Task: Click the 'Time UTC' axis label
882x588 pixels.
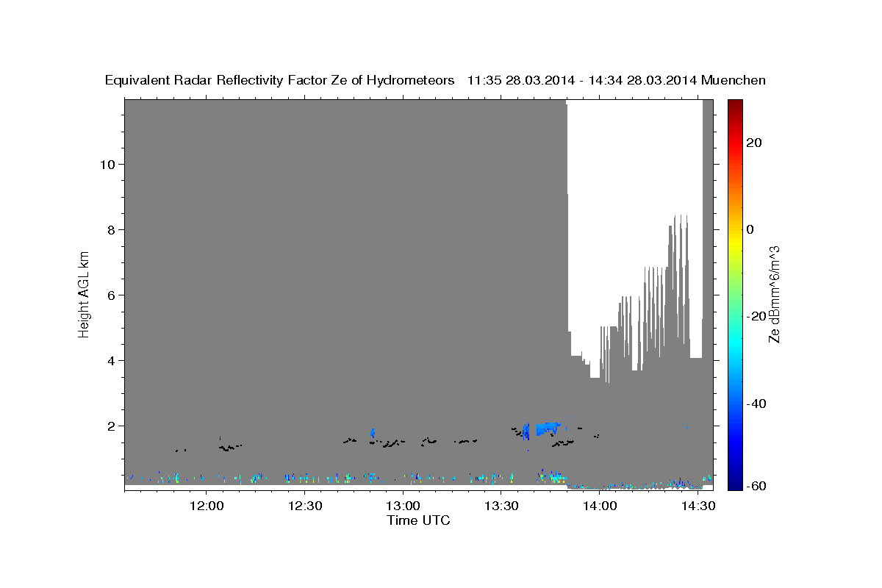Action: (x=418, y=520)
